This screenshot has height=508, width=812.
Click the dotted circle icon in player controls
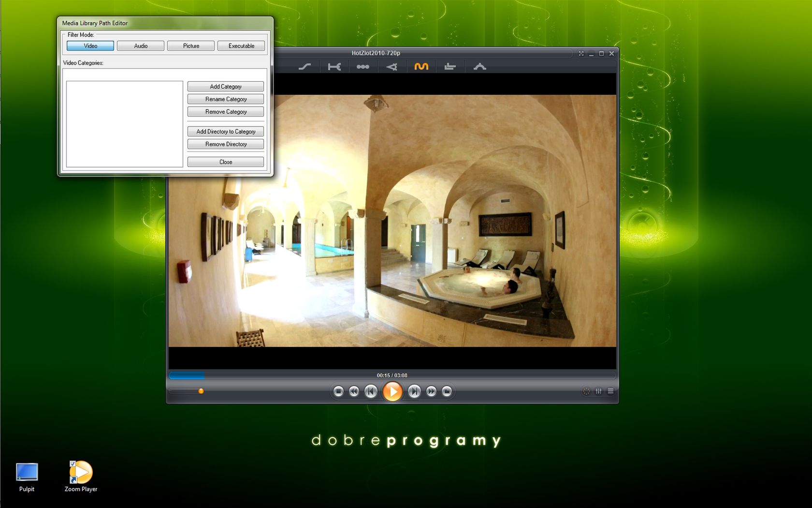586,391
